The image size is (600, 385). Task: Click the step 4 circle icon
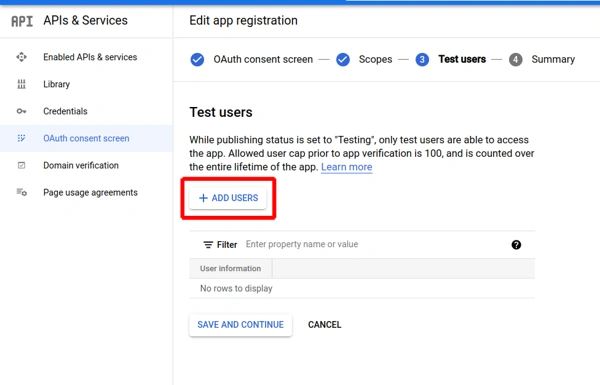point(515,60)
